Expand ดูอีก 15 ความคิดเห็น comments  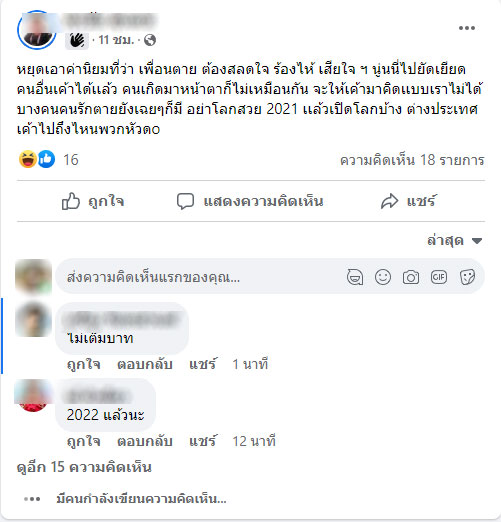[84, 467]
